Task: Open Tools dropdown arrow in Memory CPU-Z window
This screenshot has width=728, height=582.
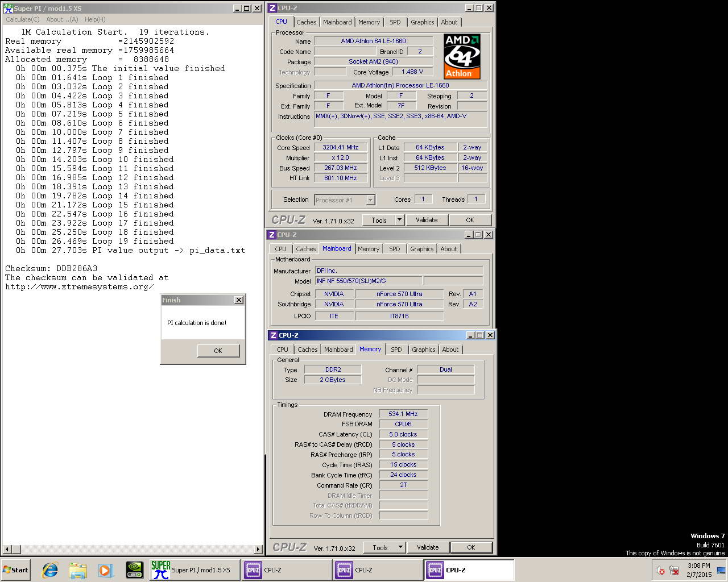Action: pos(400,547)
